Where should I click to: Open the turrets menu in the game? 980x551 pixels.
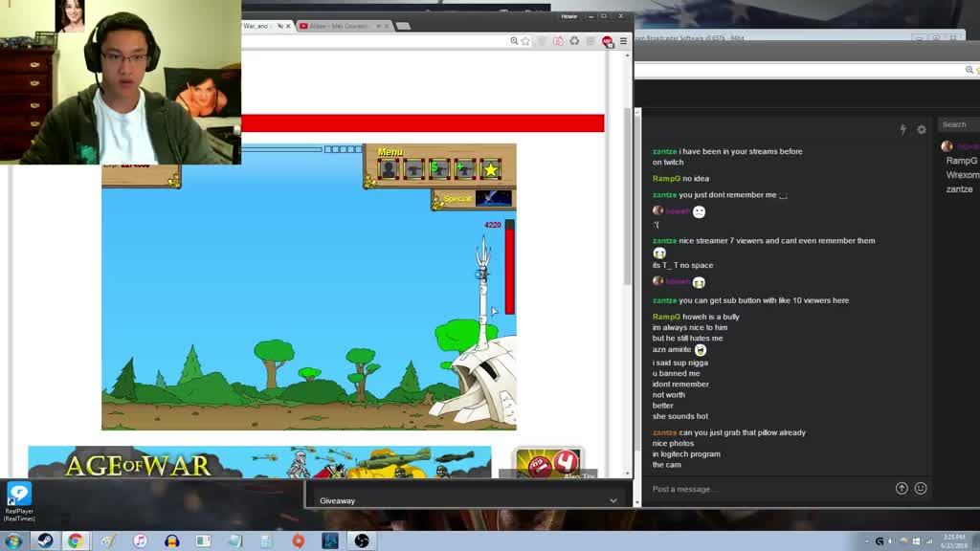pos(413,169)
